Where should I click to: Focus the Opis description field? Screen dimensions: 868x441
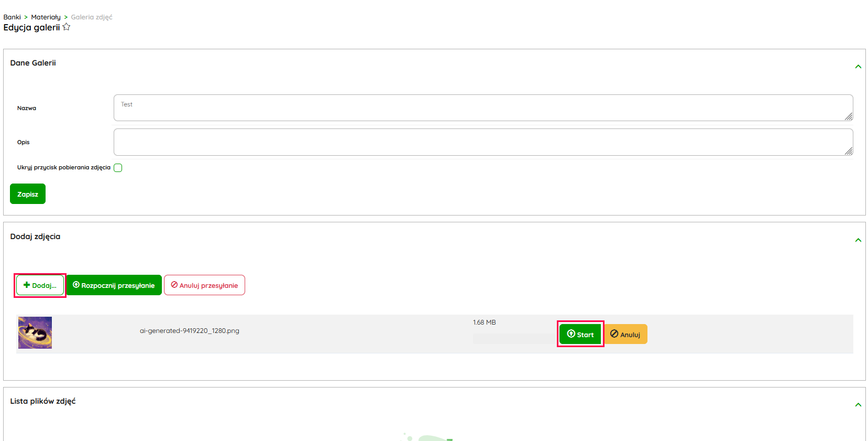coord(482,142)
